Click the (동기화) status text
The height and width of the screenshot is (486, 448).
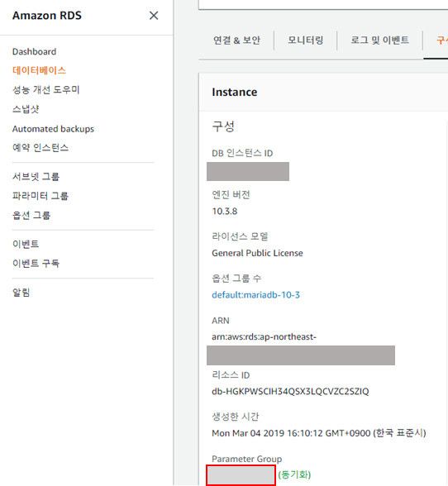pos(294,474)
